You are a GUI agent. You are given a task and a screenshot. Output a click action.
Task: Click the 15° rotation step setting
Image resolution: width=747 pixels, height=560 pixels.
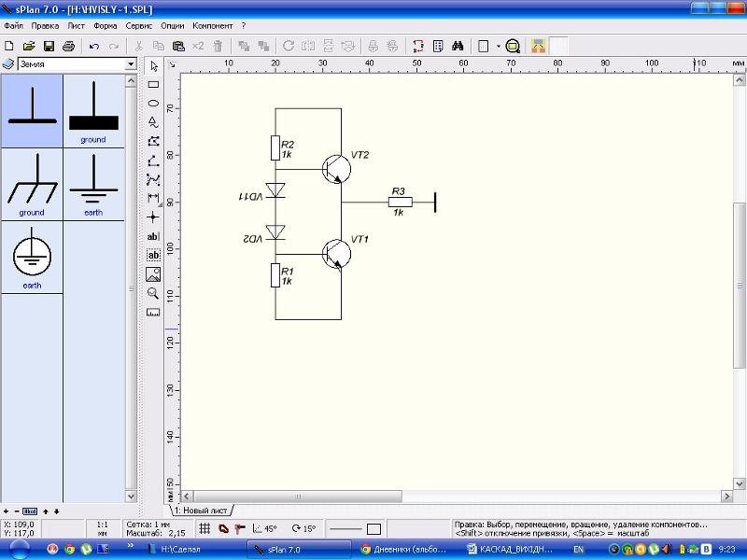[x=303, y=528]
